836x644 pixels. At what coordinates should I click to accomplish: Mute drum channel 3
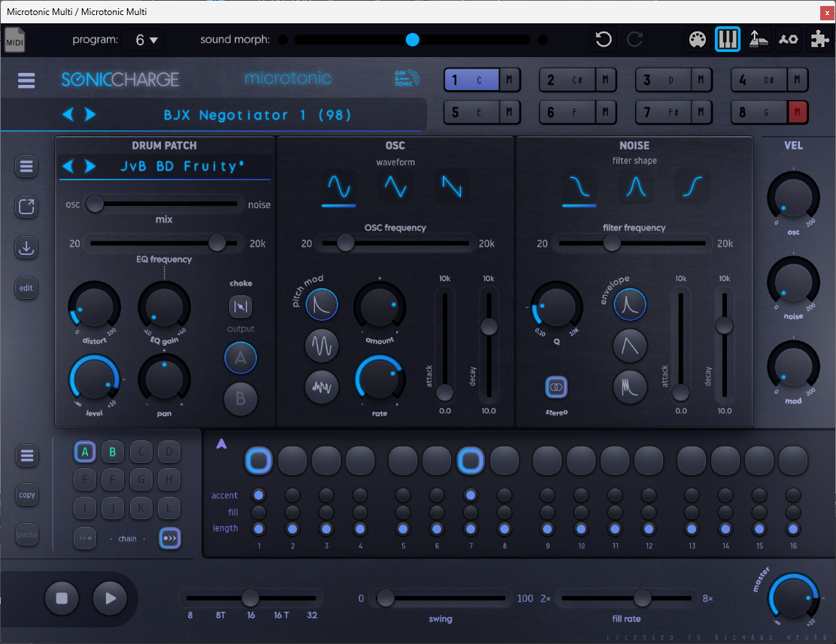701,80
